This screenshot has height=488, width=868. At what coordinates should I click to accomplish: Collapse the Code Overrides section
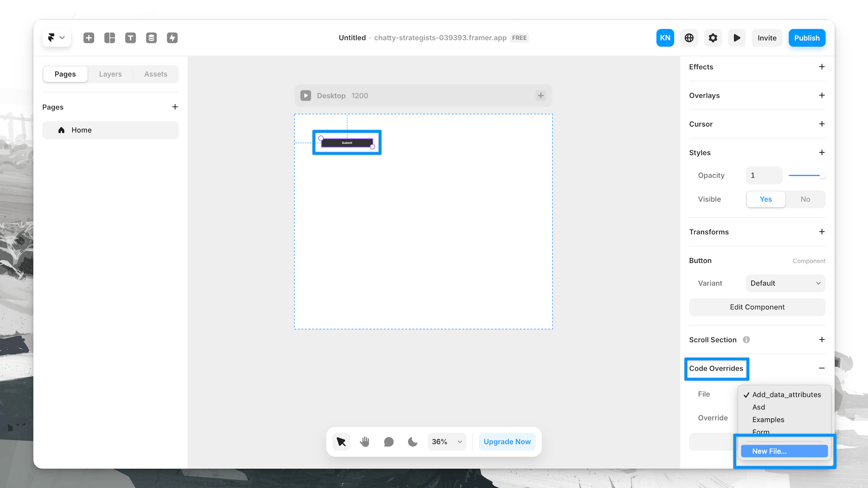pyautogui.click(x=821, y=368)
